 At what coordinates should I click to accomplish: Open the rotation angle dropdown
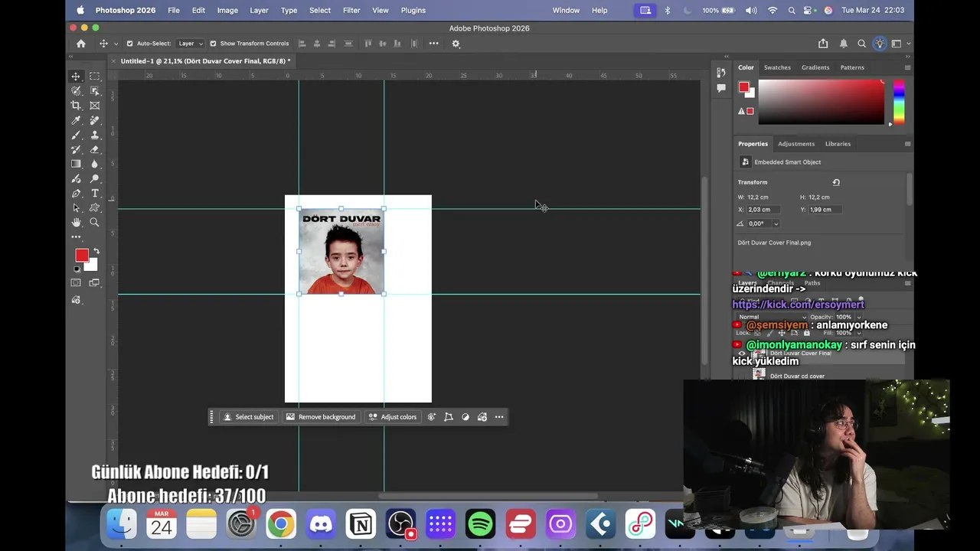776,223
